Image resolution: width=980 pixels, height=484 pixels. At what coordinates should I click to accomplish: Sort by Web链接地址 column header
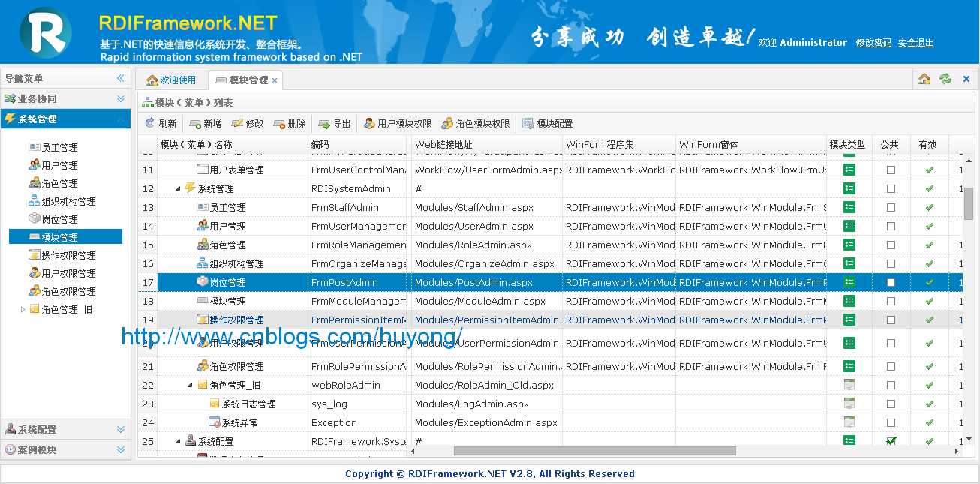pyautogui.click(x=487, y=144)
